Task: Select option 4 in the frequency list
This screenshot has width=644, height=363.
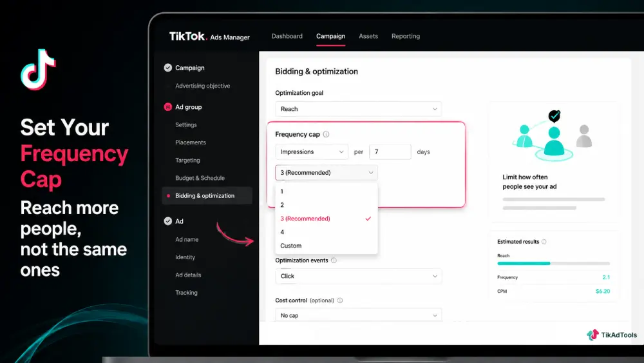Action: (326, 232)
